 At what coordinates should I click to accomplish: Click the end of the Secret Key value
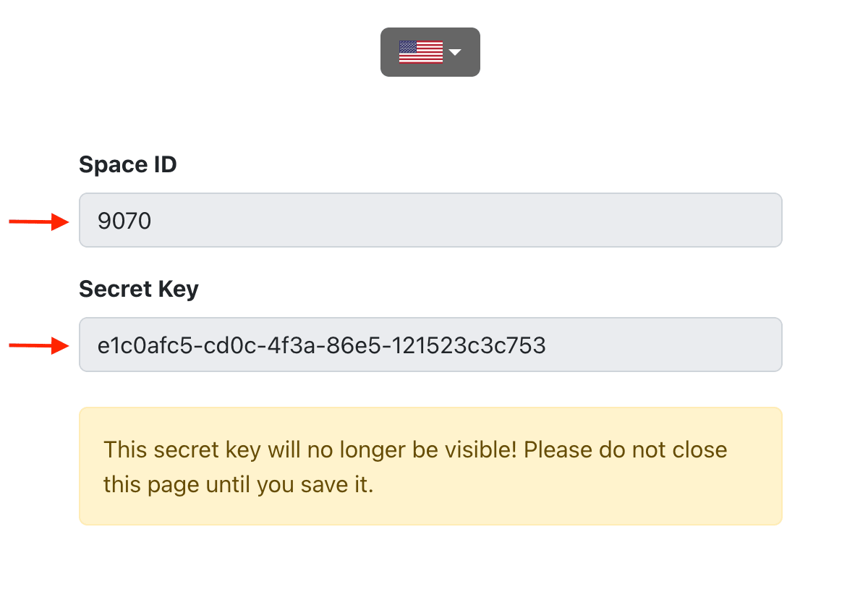pos(542,345)
